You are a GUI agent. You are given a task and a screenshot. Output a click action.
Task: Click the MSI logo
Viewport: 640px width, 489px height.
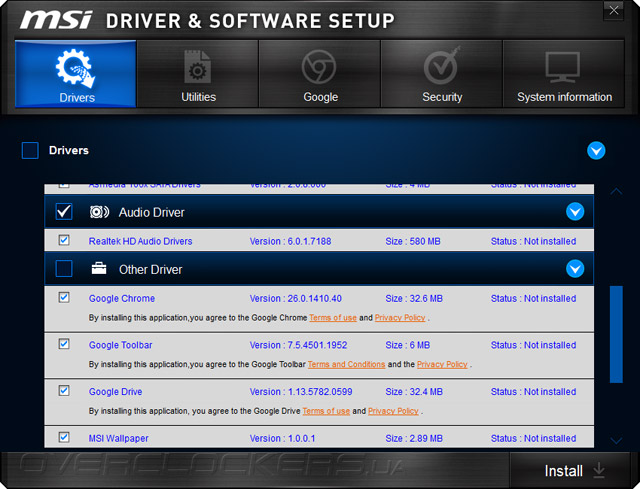point(56,20)
